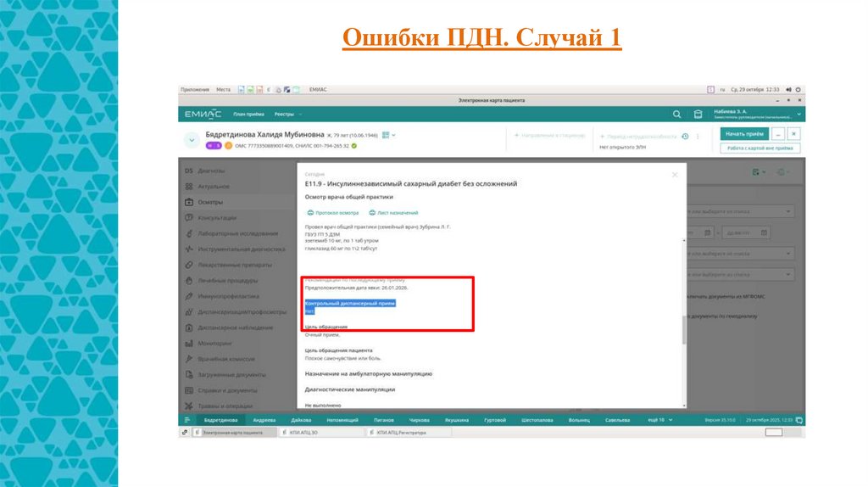
Task: Open first 'выберите из списка' filter dropdown
Action: (x=741, y=211)
